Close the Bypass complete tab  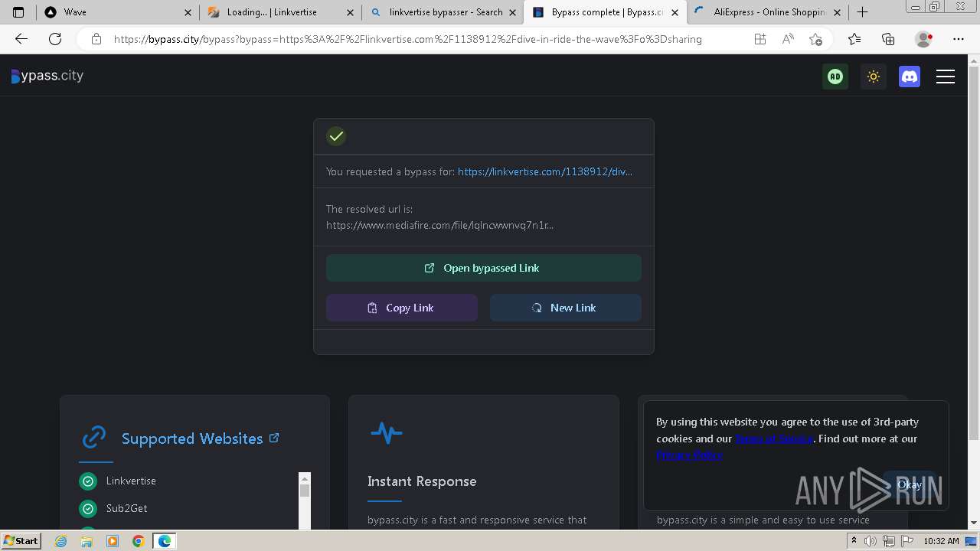(675, 12)
